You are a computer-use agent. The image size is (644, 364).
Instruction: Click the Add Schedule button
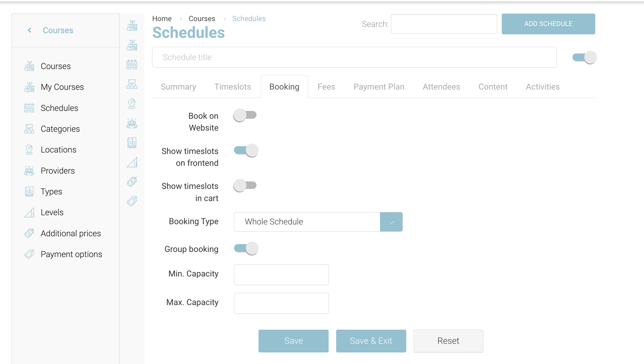tap(548, 24)
